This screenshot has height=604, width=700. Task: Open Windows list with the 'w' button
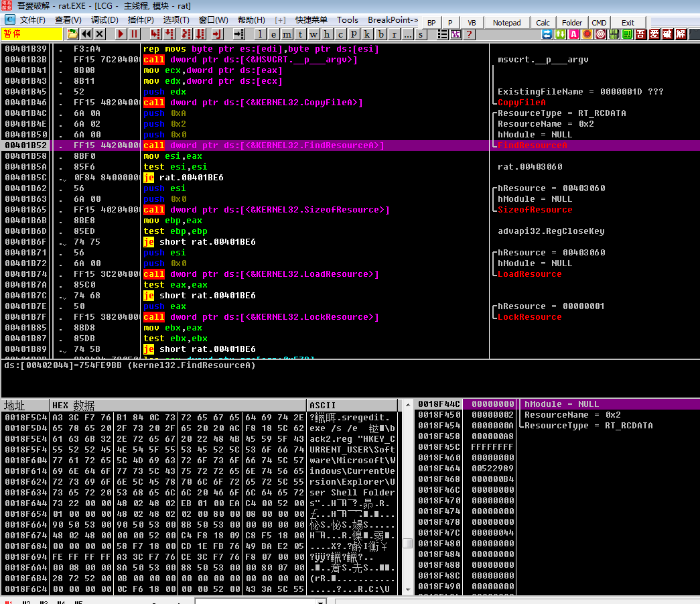[313, 34]
